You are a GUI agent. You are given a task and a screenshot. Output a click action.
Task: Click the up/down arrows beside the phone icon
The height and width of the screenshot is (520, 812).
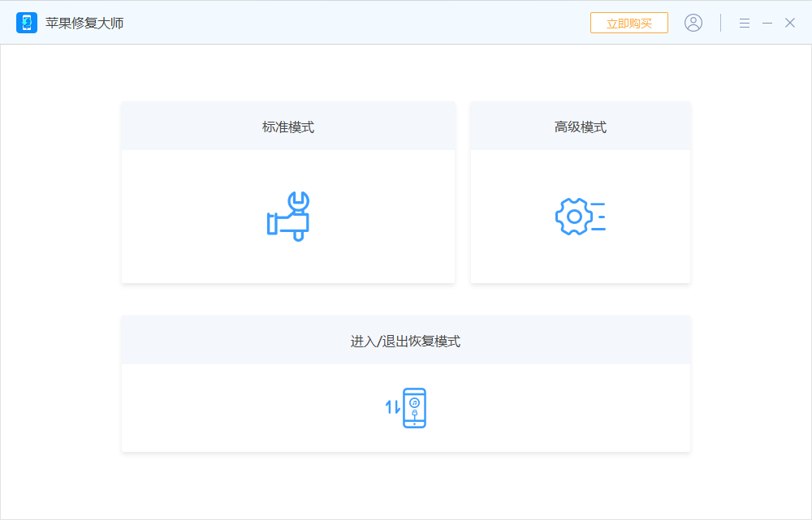click(x=393, y=408)
